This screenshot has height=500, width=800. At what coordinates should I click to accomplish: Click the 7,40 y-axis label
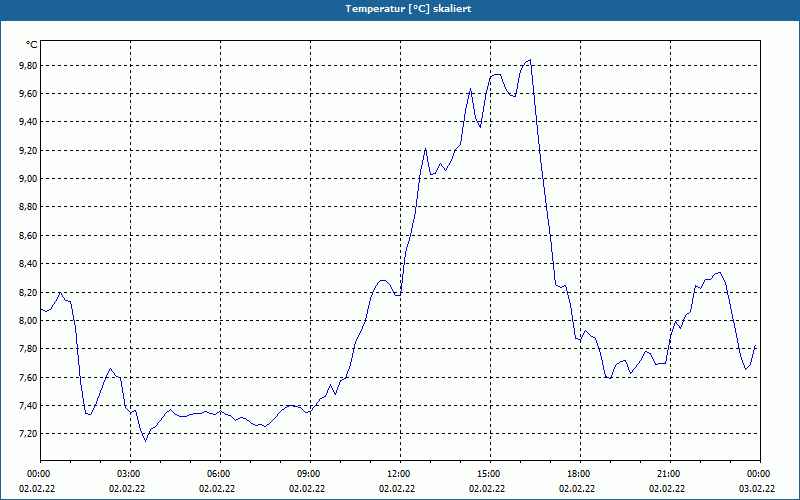pos(28,406)
